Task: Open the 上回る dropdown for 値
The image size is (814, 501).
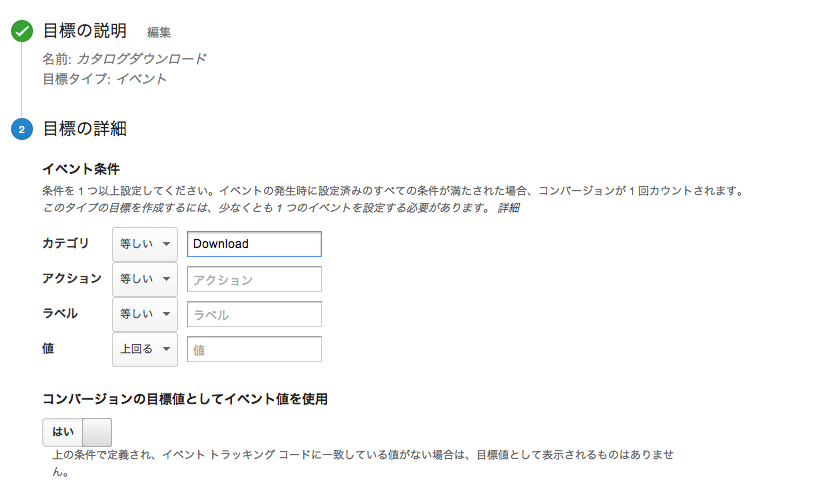Action: click(144, 349)
